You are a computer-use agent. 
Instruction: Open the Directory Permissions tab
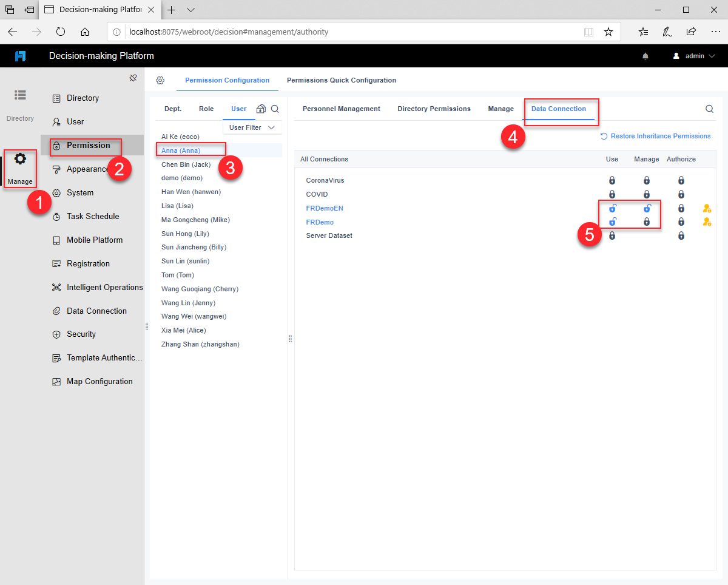point(434,109)
